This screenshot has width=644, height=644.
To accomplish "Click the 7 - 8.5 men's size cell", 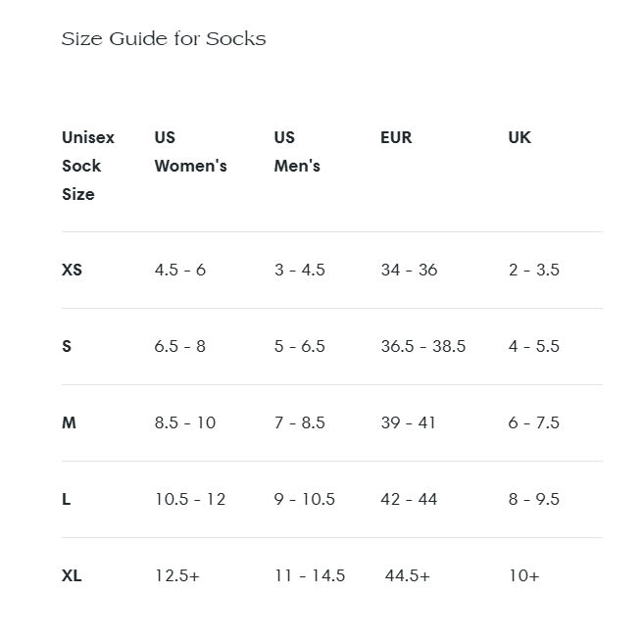I will click(299, 422).
